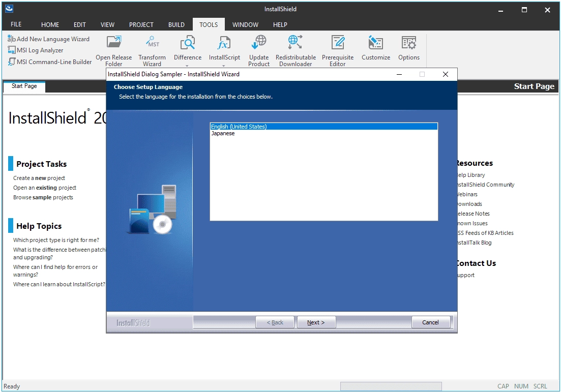Click the InstallScript ribbon icon
The width and height of the screenshot is (561, 392).
coord(224,42)
